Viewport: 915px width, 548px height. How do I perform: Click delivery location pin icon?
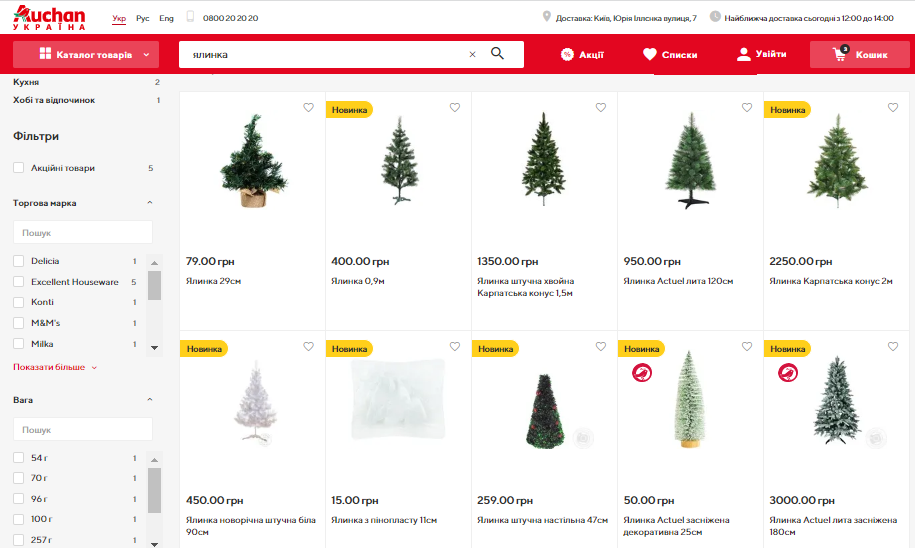[546, 16]
